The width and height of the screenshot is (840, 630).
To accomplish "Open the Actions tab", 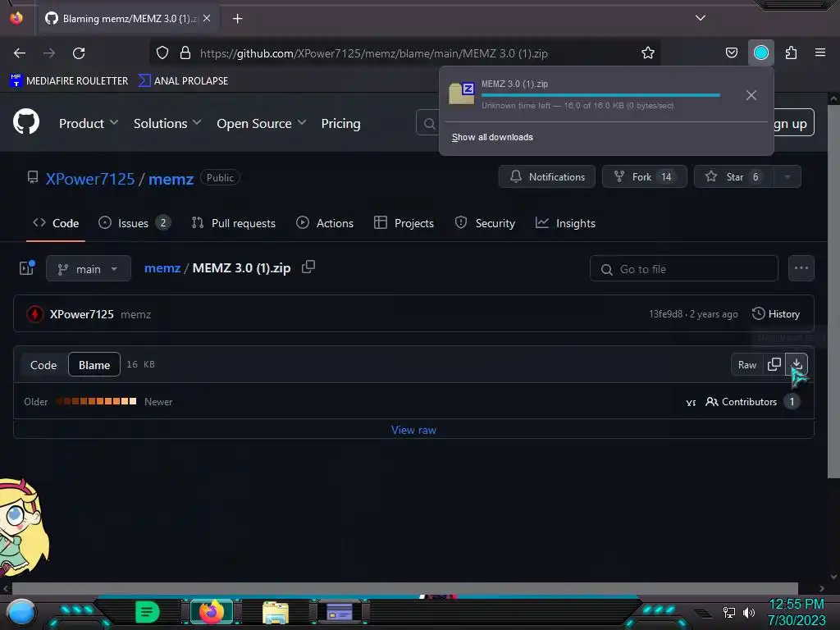I will point(325,223).
